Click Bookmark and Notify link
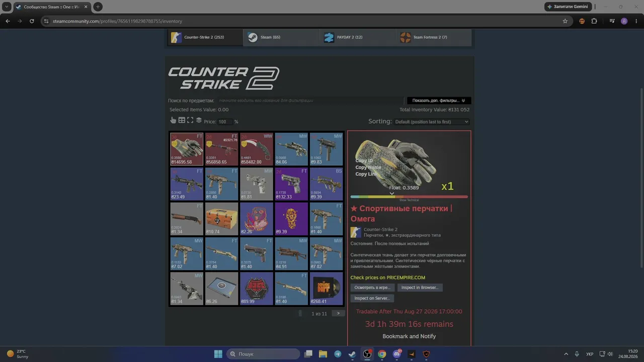This screenshot has height=362, width=644. tap(409, 336)
